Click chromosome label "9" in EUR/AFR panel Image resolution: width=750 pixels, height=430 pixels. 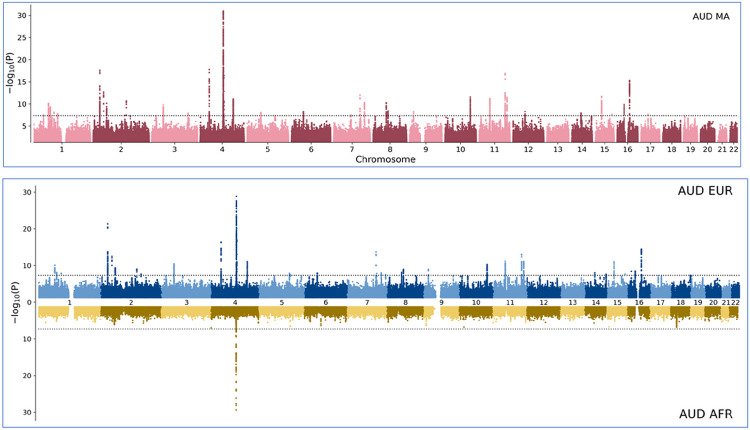point(441,303)
